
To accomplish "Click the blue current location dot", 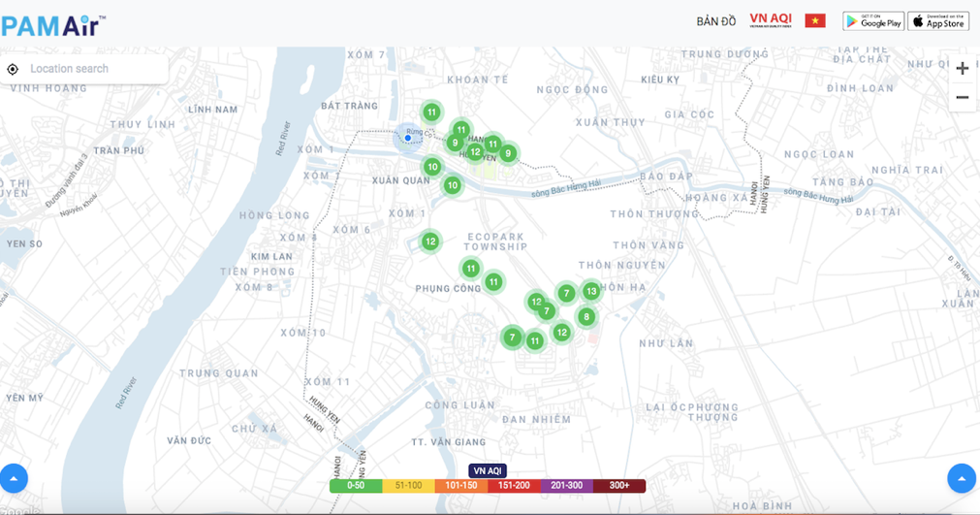I will pos(408,138).
